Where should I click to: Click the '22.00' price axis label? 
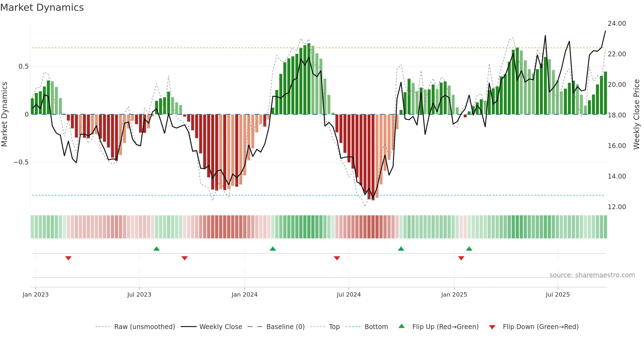(617, 54)
